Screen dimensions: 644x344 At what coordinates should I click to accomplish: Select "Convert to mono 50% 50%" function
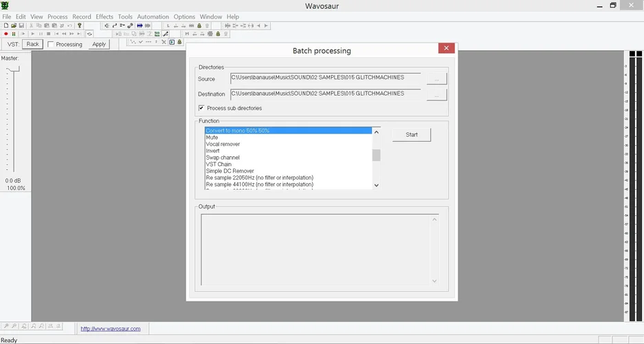(288, 131)
